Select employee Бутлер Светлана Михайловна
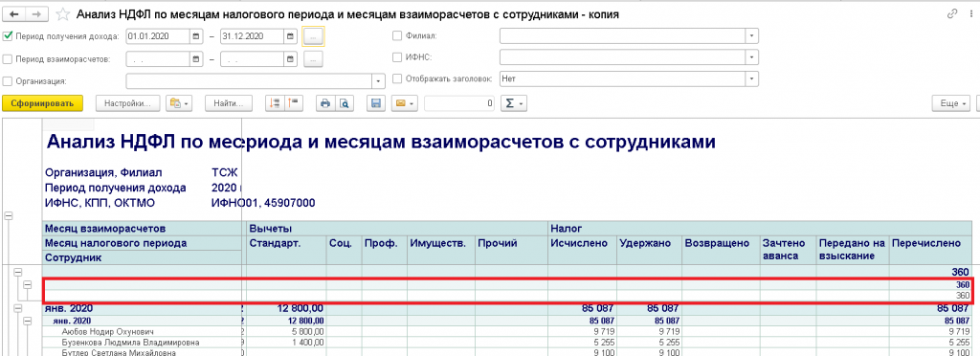The height and width of the screenshot is (356, 980). tap(119, 353)
